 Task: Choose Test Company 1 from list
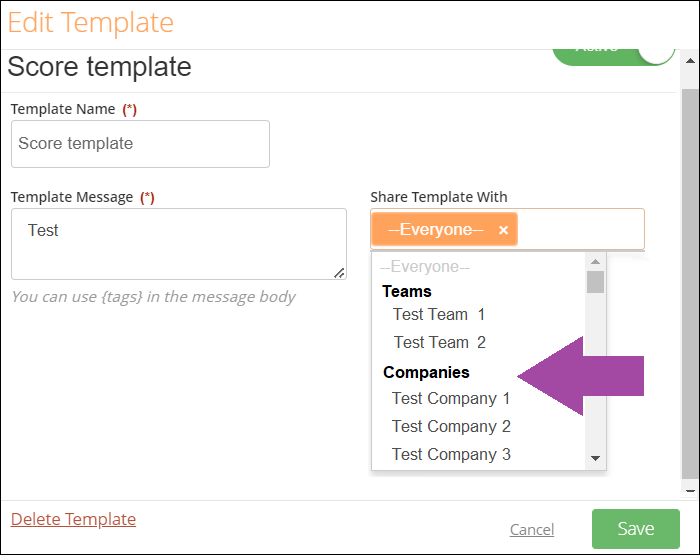(451, 398)
